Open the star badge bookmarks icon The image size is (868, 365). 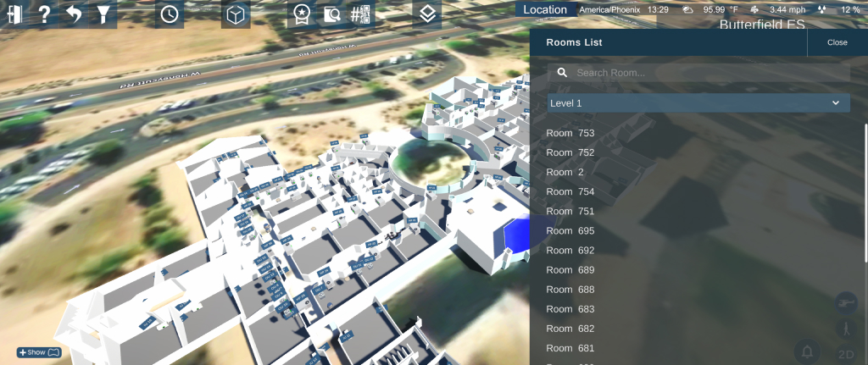pos(301,14)
